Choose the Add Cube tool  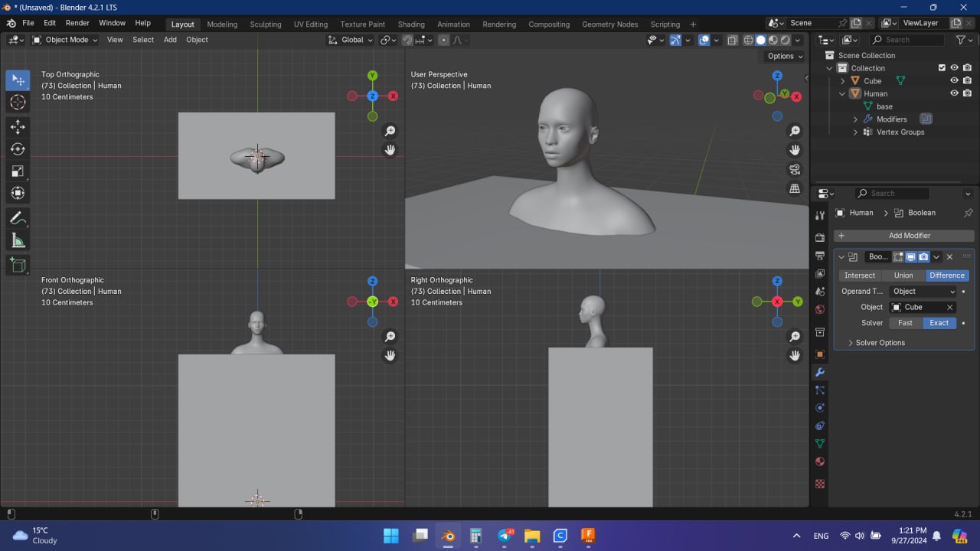pyautogui.click(x=18, y=265)
